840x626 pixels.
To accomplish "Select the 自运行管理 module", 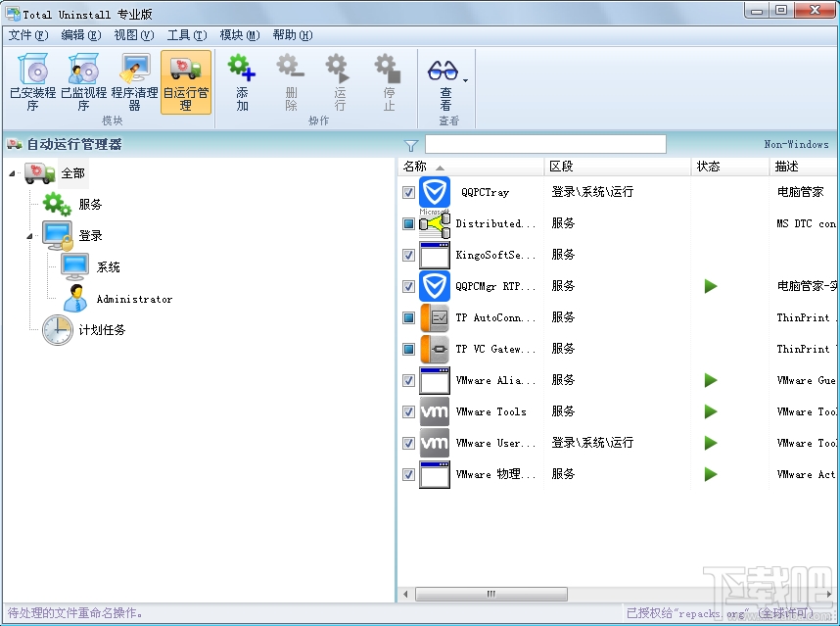I will [x=186, y=83].
